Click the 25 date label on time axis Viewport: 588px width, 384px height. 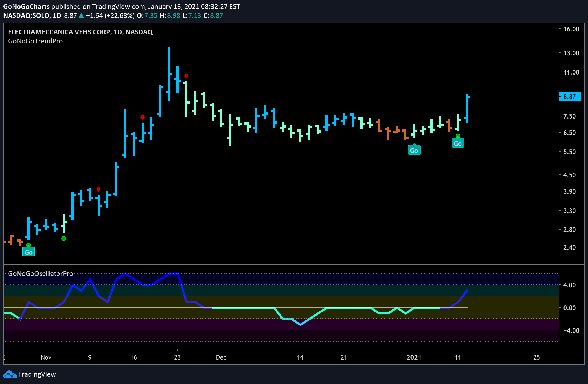click(537, 357)
